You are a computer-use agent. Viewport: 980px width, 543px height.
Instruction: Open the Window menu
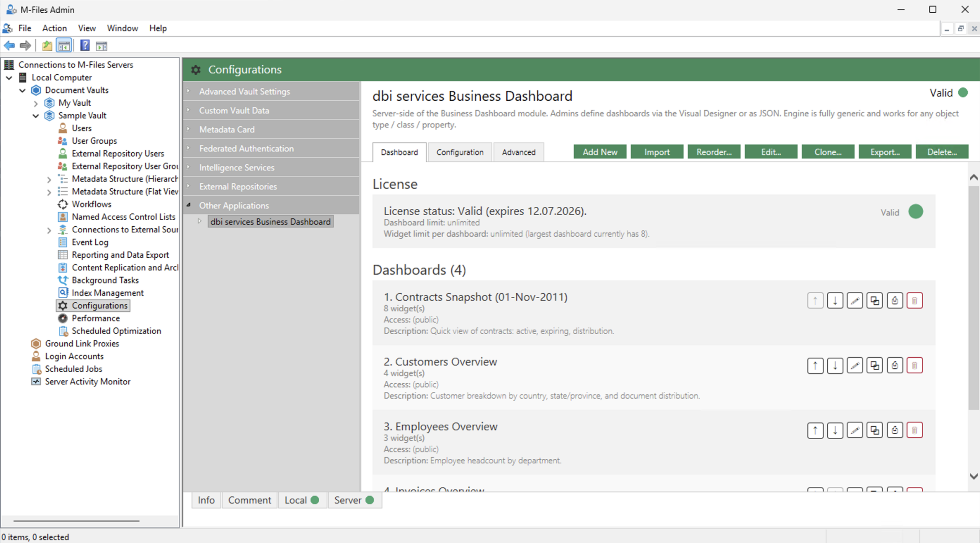click(122, 28)
